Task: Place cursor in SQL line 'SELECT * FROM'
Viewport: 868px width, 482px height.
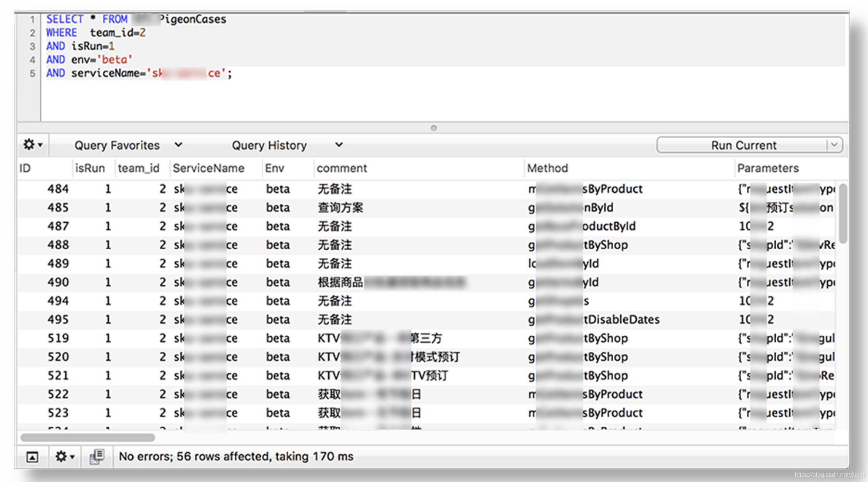Action: tap(136, 19)
